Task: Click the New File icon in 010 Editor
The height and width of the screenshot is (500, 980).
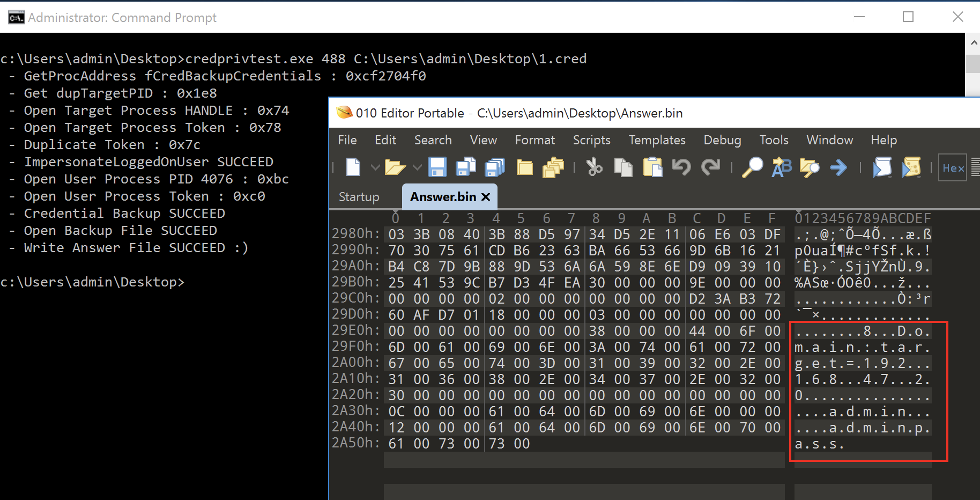Action: [353, 167]
